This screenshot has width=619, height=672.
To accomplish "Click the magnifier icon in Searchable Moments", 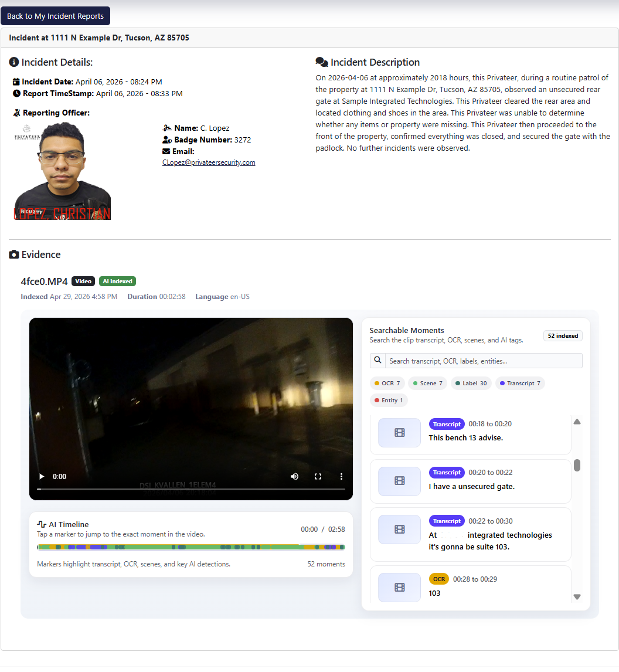I will point(377,359).
